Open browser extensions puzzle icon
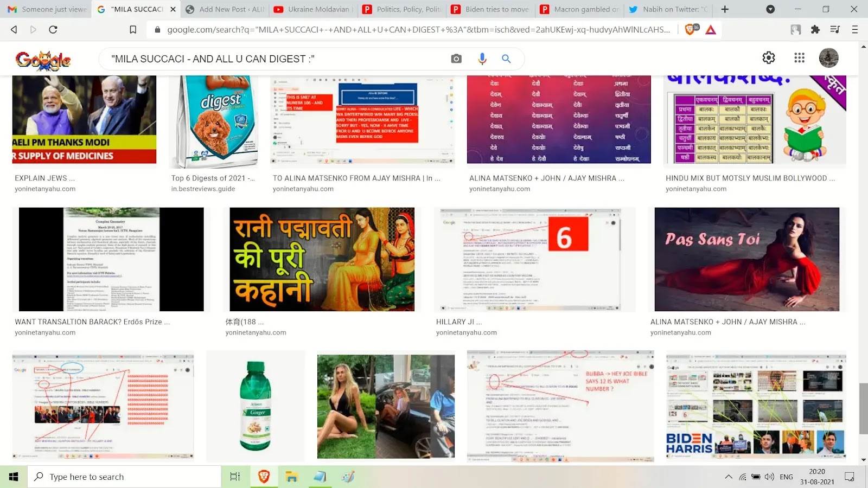 [815, 29]
